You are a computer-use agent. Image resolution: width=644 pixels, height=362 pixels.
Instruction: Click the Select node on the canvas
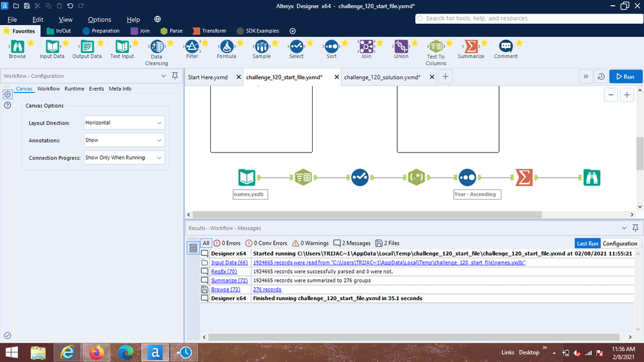tap(360, 177)
